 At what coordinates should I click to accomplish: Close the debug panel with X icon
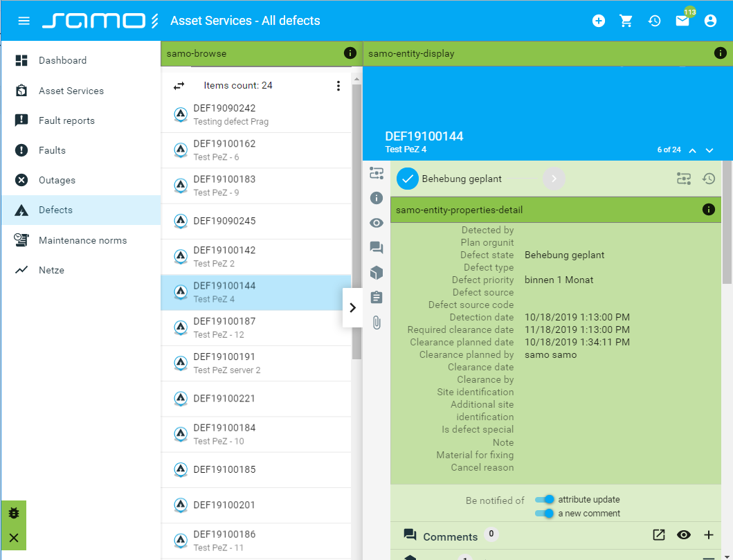pyautogui.click(x=14, y=538)
